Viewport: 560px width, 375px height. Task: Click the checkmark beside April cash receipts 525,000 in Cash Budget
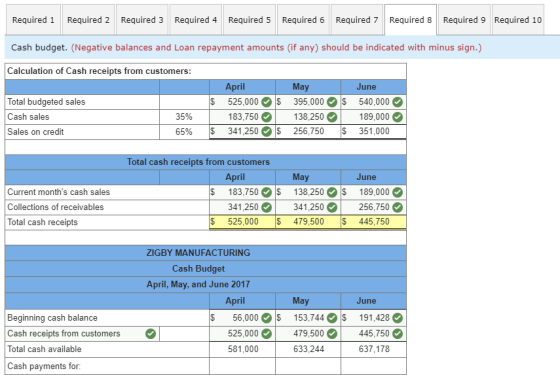tap(266, 334)
